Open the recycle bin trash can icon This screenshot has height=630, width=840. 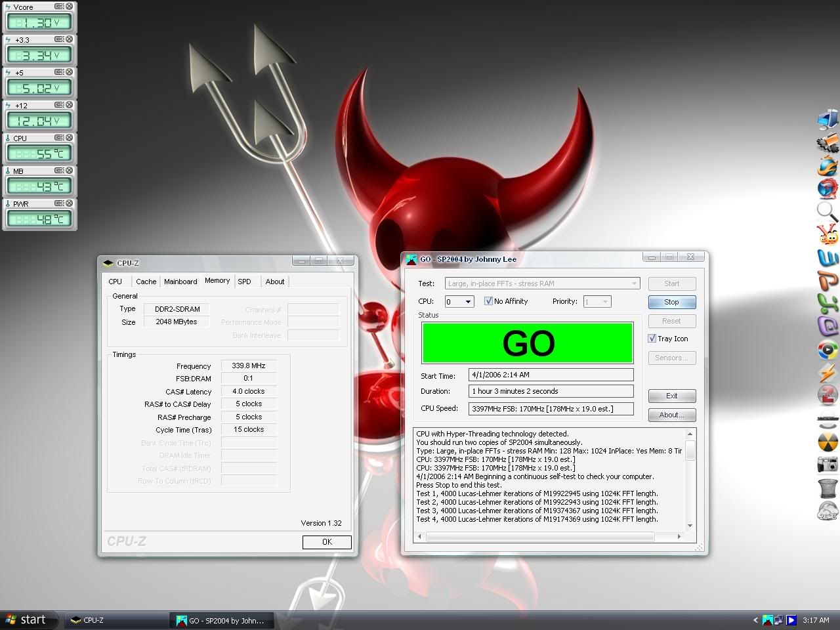point(828,488)
